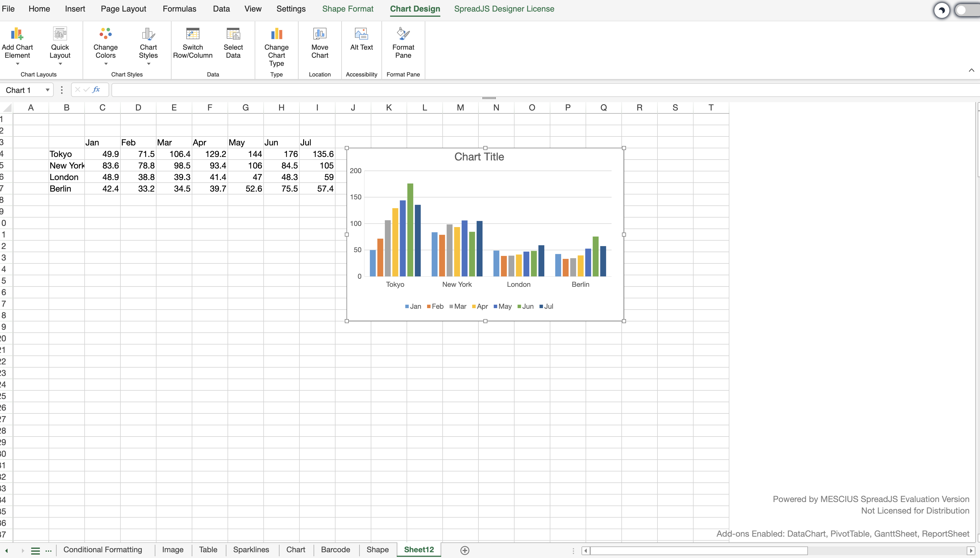
Task: Open the Format Pane icon
Action: [403, 34]
